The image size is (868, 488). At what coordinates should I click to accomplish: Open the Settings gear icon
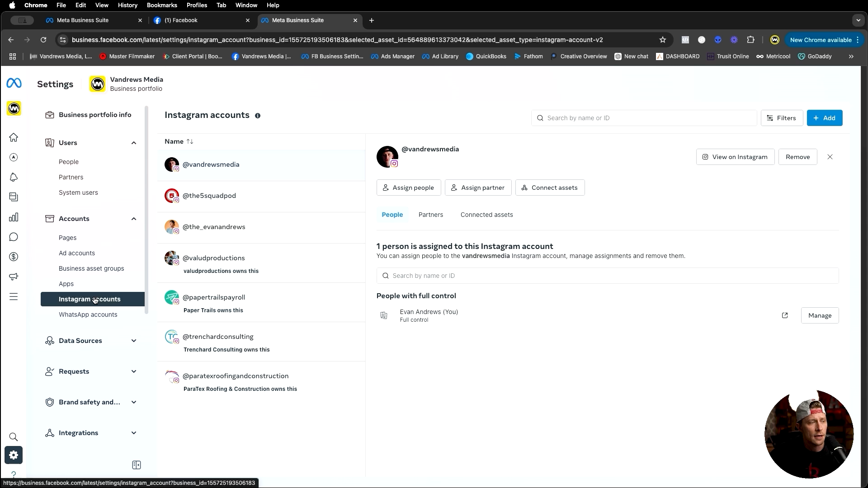[x=14, y=455]
